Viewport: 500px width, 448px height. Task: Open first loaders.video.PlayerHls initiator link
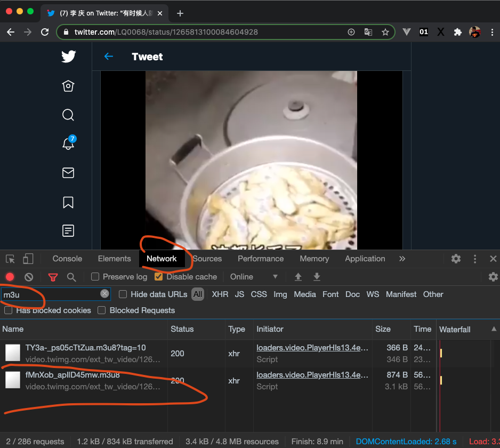[312, 348]
